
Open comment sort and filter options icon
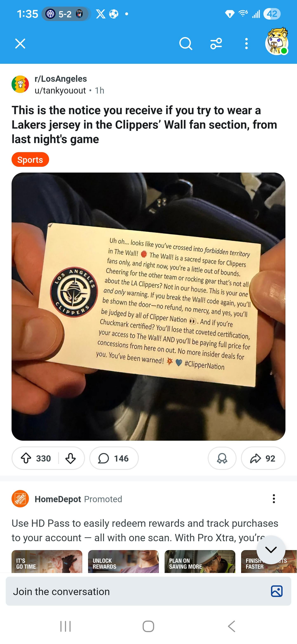pos(216,44)
